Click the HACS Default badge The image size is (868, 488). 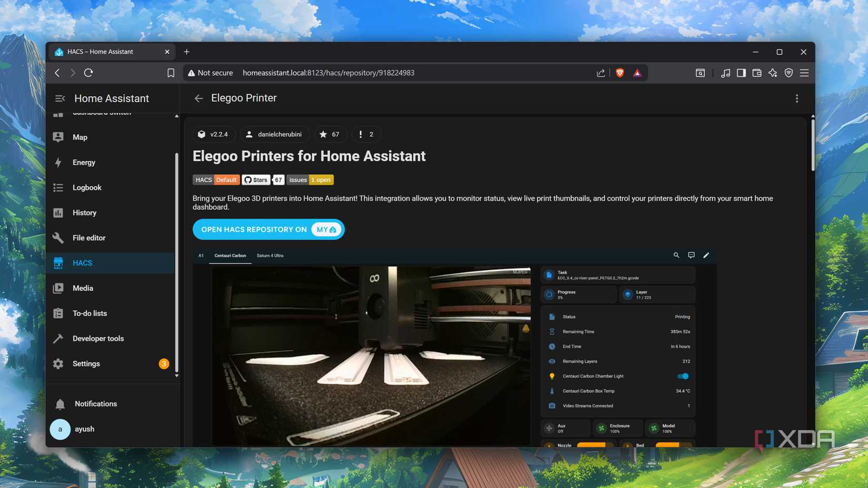[216, 180]
